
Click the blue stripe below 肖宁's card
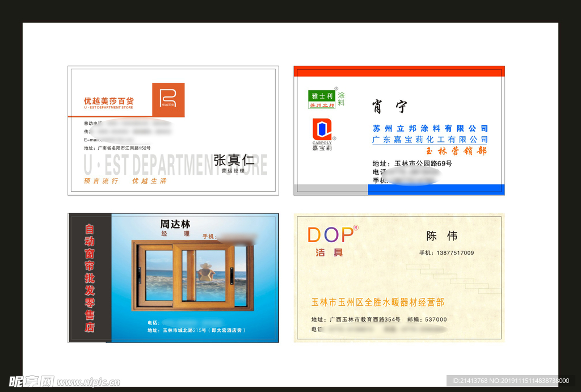pos(436,189)
